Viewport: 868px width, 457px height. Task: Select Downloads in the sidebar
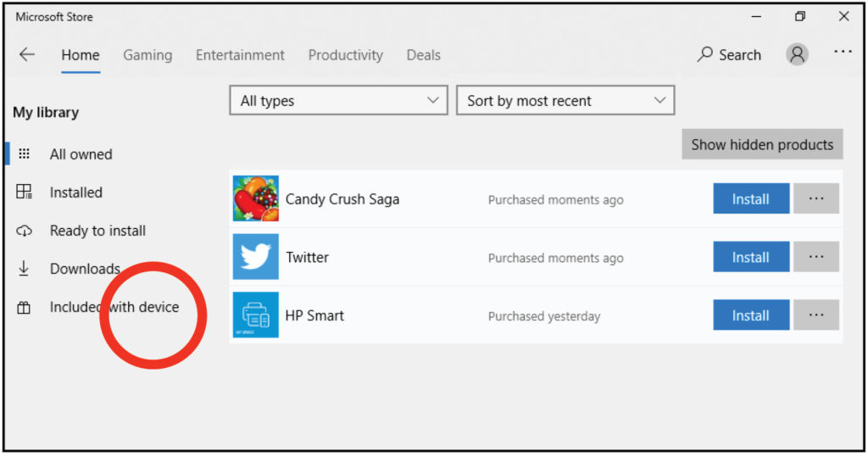pos(85,269)
